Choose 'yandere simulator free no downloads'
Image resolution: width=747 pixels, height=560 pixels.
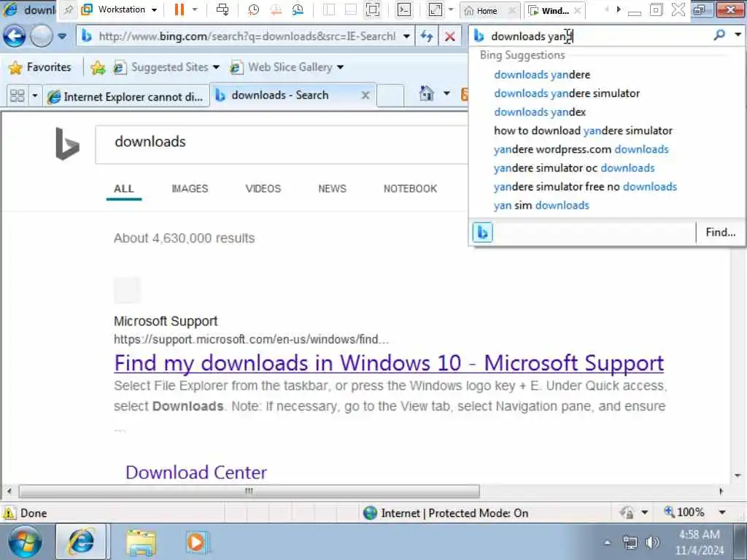[585, 186]
